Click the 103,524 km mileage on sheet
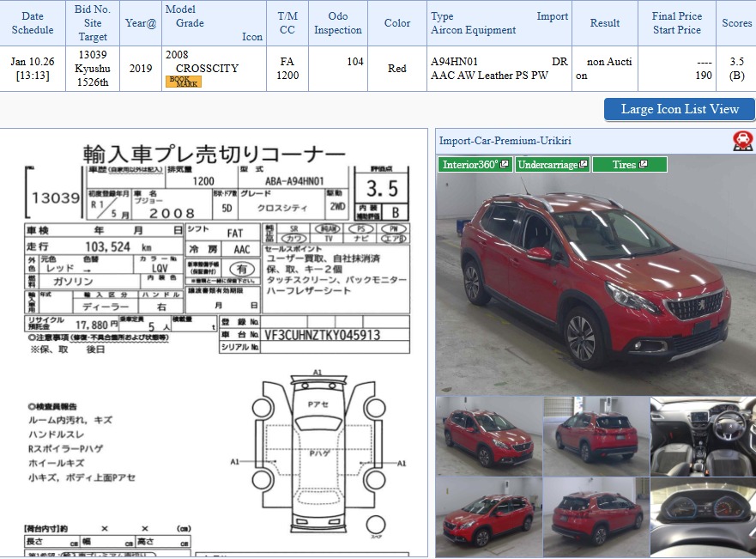The height and width of the screenshot is (559, 756). click(x=118, y=247)
